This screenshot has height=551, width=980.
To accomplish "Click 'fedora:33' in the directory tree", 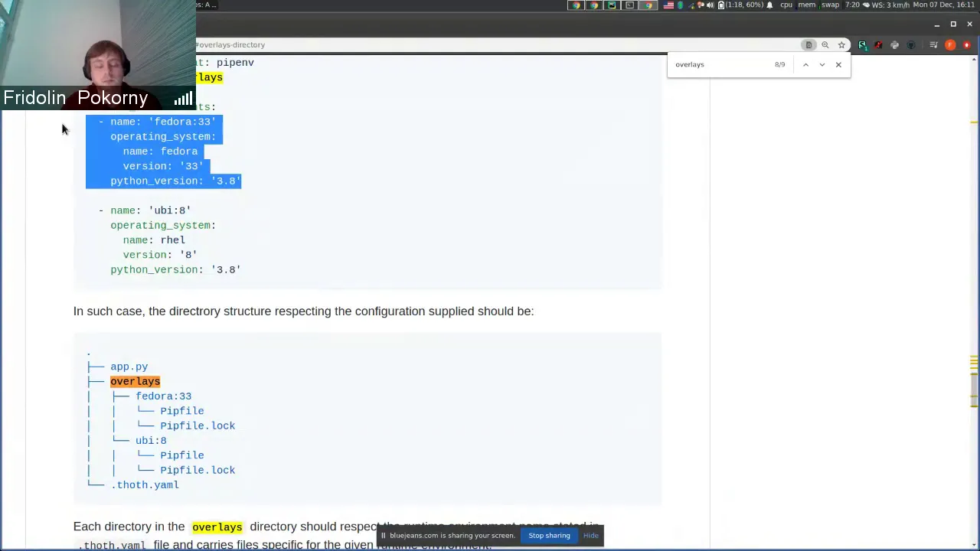I will click(163, 396).
